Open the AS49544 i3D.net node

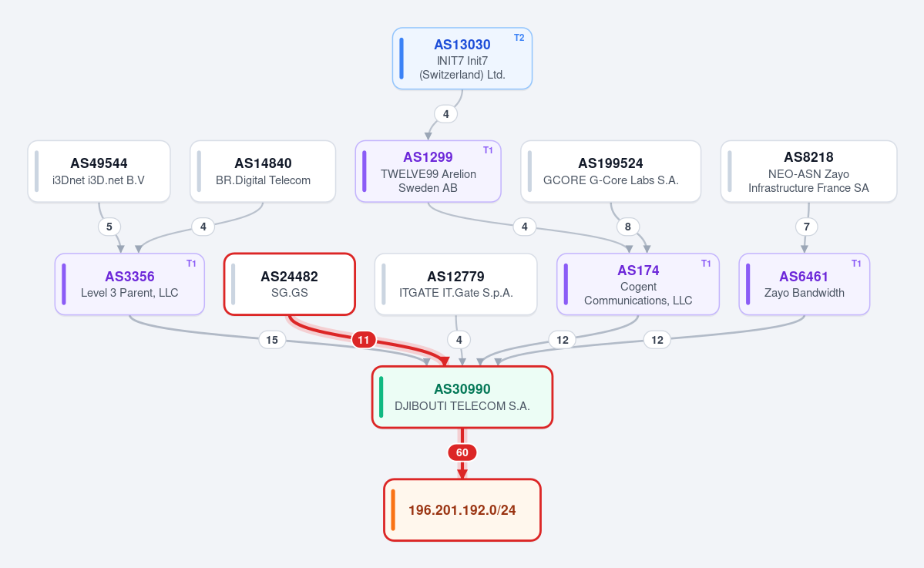point(99,171)
